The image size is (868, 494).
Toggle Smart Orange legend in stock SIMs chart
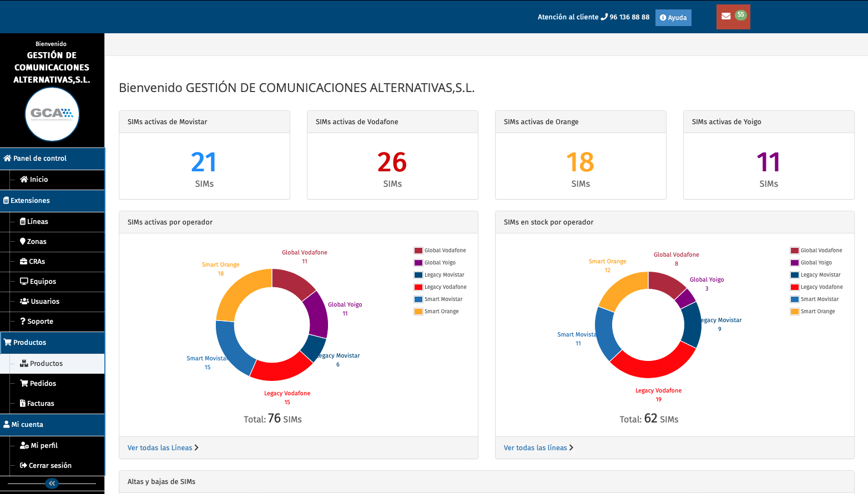(x=813, y=312)
